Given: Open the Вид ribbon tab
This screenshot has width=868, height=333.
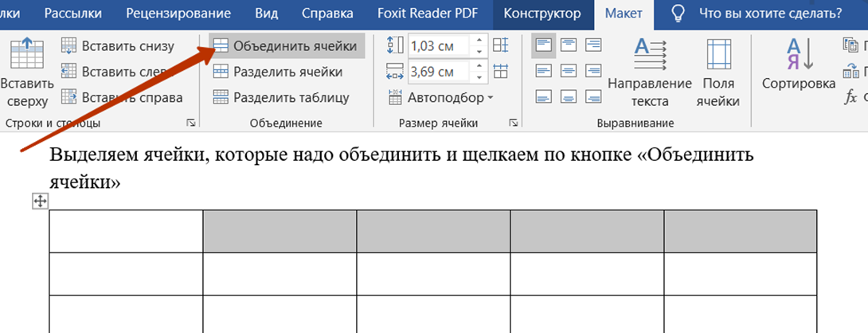Looking at the screenshot, I should coord(267,13).
